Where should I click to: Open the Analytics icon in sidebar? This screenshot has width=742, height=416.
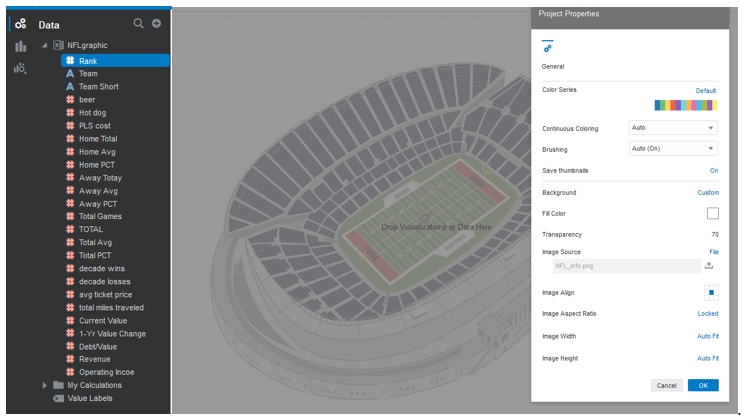click(20, 69)
